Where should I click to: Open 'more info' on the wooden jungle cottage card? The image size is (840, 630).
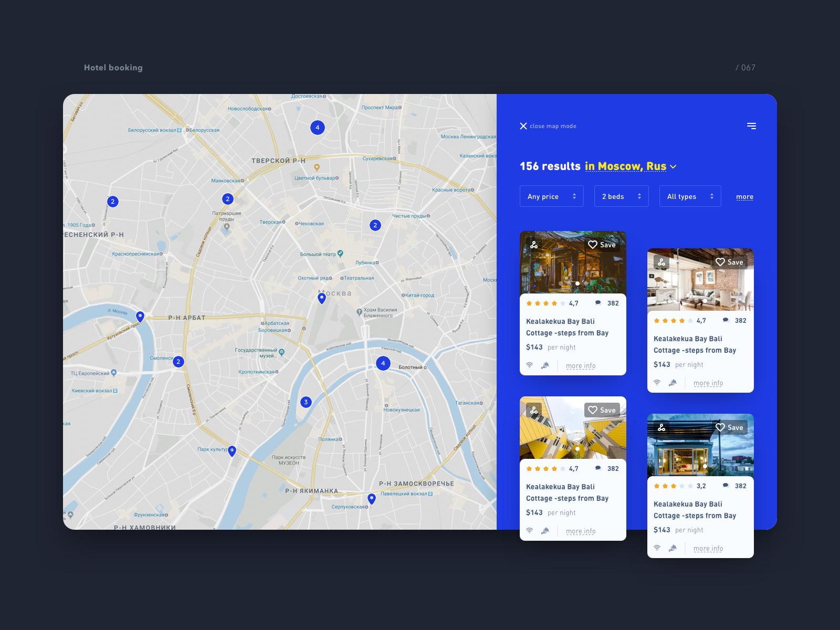581,366
